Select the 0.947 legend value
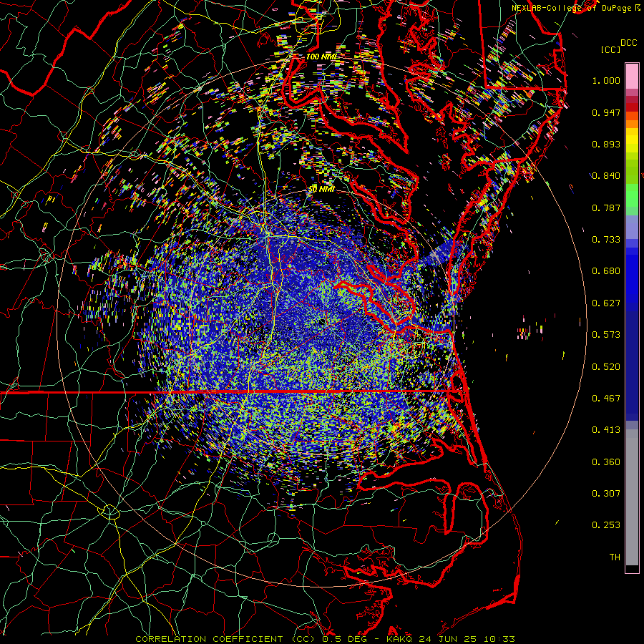 606,112
